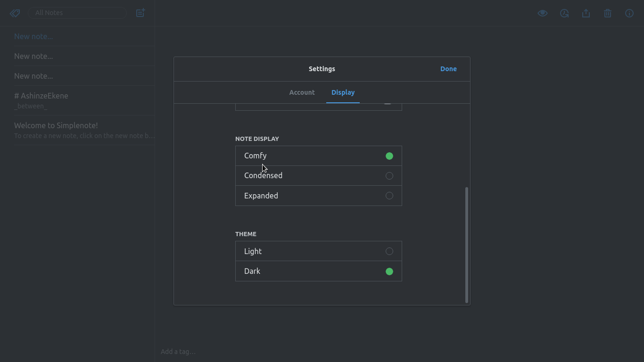Create a new note

point(140,13)
